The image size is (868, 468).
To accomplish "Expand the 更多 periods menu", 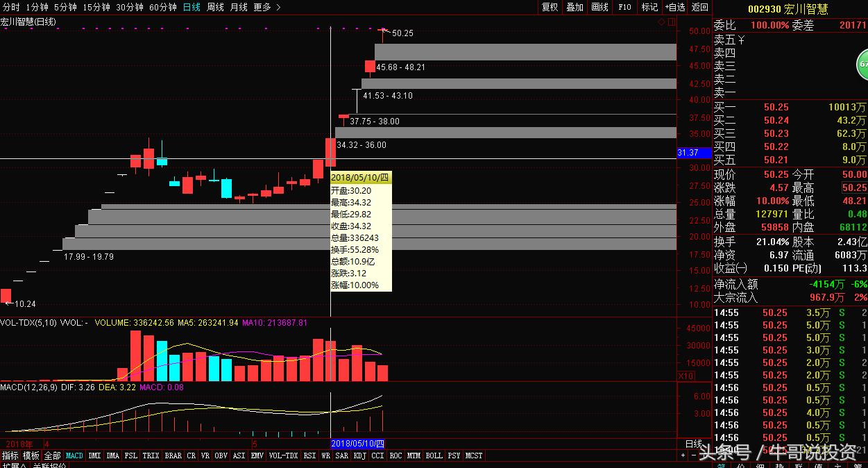I will [267, 7].
